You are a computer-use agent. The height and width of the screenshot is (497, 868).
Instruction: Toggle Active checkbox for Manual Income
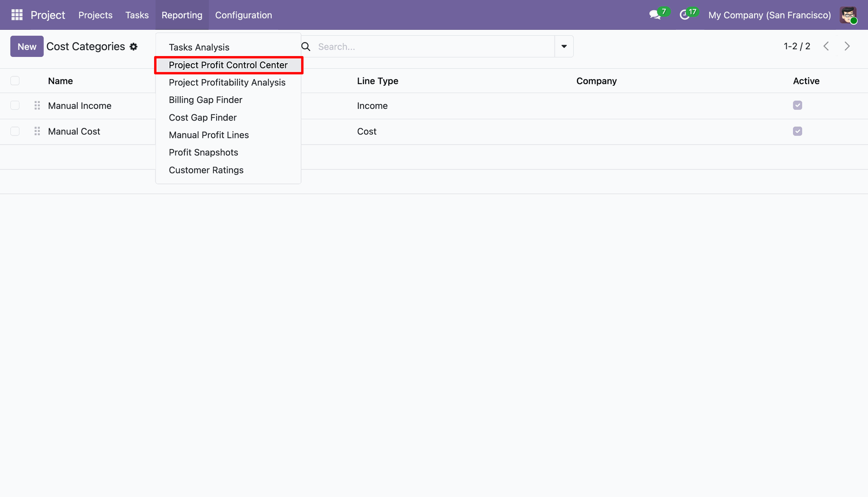tap(797, 105)
